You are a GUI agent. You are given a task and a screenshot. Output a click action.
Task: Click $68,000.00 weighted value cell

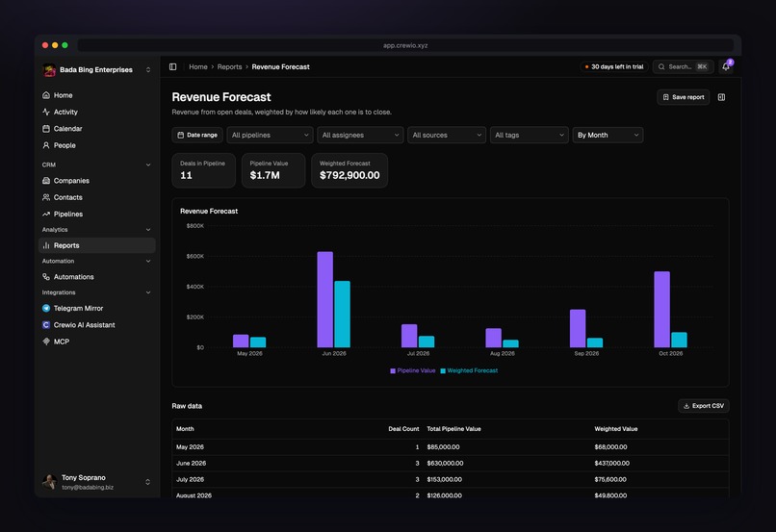610,447
